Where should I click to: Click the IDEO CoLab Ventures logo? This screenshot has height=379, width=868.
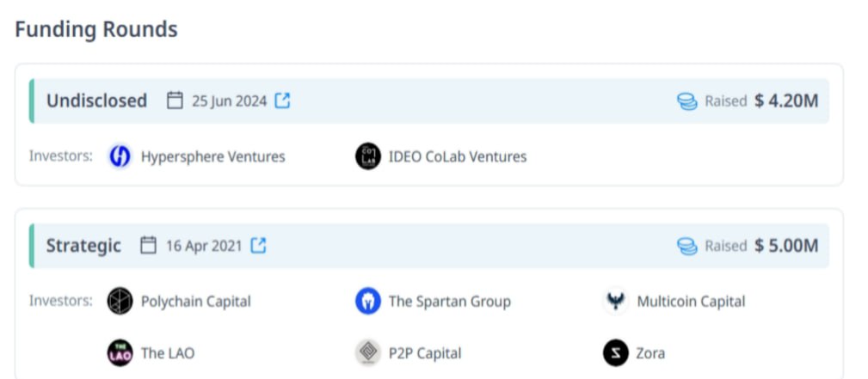point(368,156)
